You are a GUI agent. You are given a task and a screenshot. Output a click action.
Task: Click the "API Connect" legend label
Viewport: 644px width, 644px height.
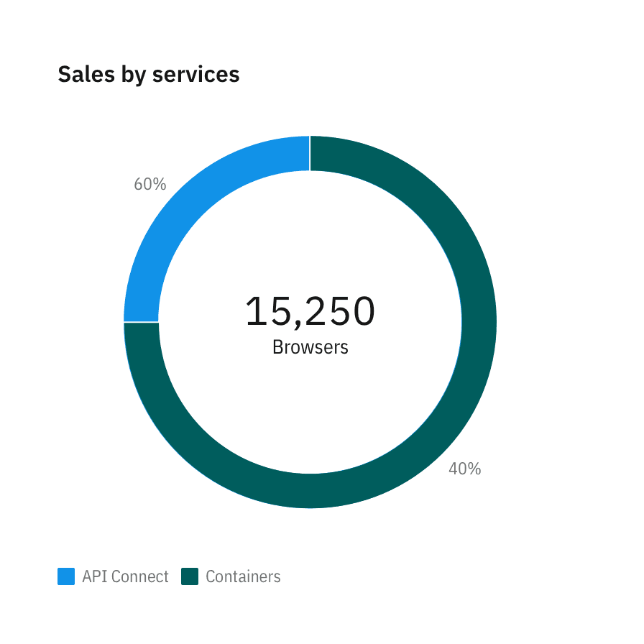(125, 576)
